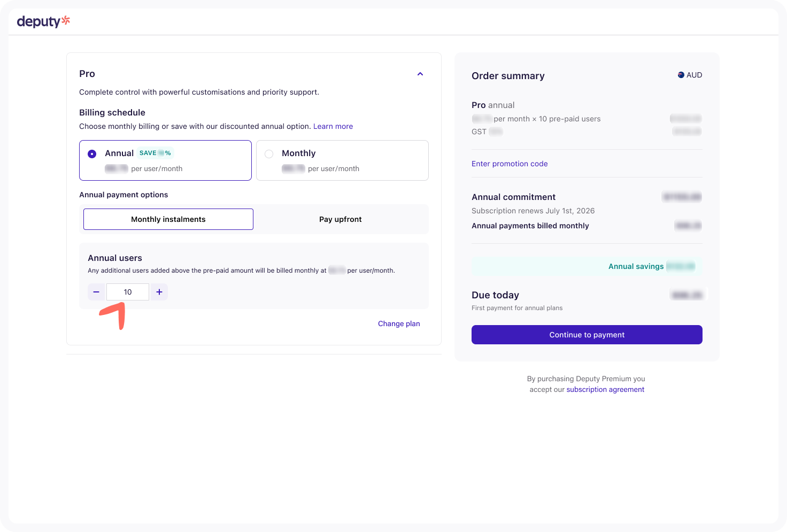Open the Learn more billing link
787x532 pixels.
pos(333,126)
